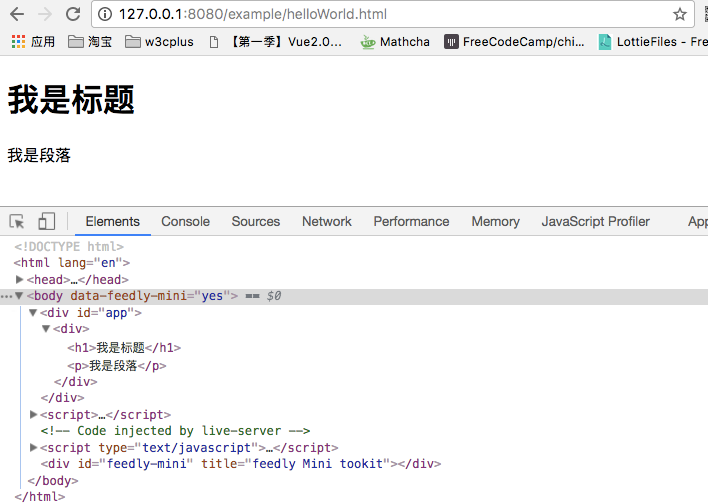
Task: Open the FreeCodeCamp/chi... bookmark
Action: [x=514, y=42]
